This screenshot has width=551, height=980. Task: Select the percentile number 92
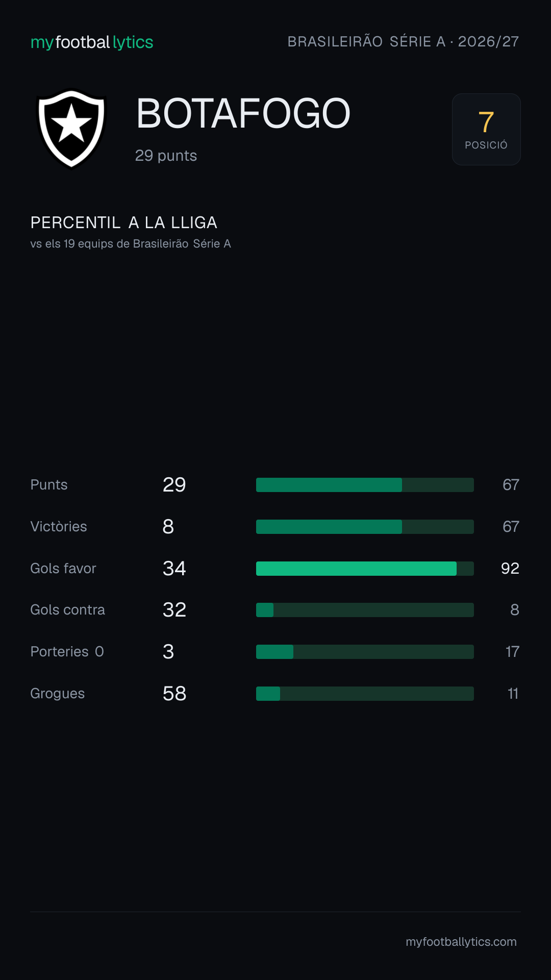(510, 569)
